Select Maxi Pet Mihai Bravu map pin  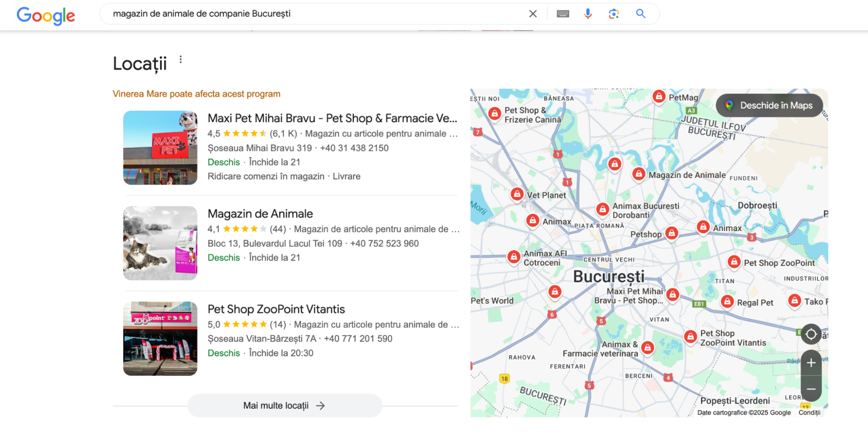click(x=673, y=295)
